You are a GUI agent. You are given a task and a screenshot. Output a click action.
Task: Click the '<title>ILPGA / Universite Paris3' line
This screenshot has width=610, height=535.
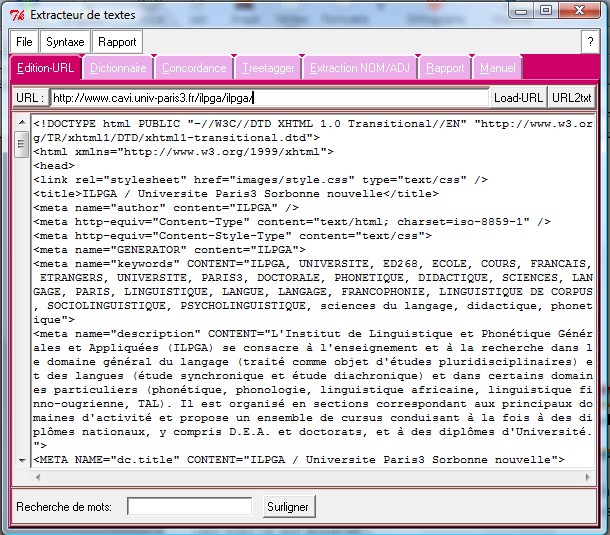(236, 194)
